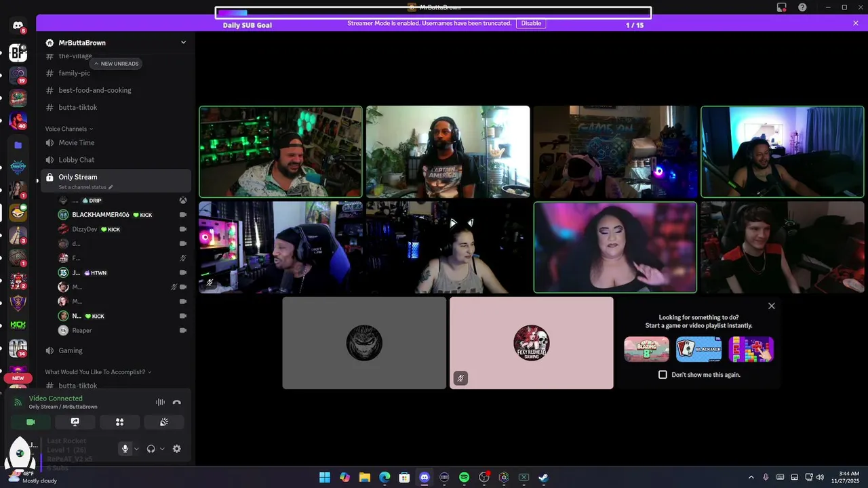
Task: Open headphone output options arrow
Action: coord(162,449)
